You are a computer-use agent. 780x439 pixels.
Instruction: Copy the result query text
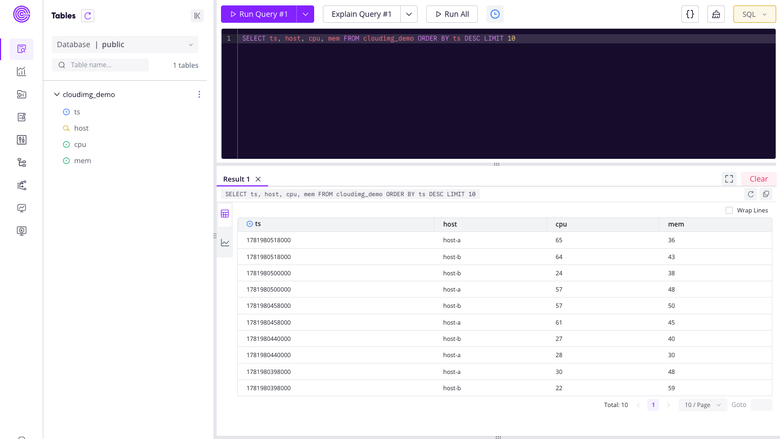[x=766, y=194]
